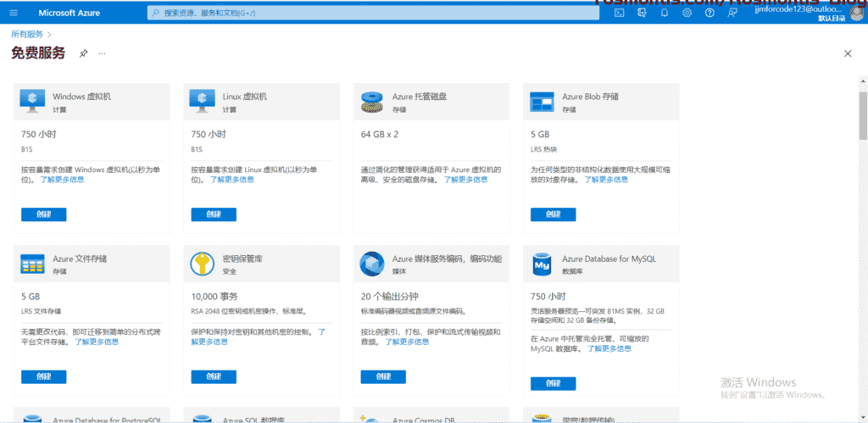Open the Azure portal hamburger menu
Screen dimensions: 868x423
point(14,13)
